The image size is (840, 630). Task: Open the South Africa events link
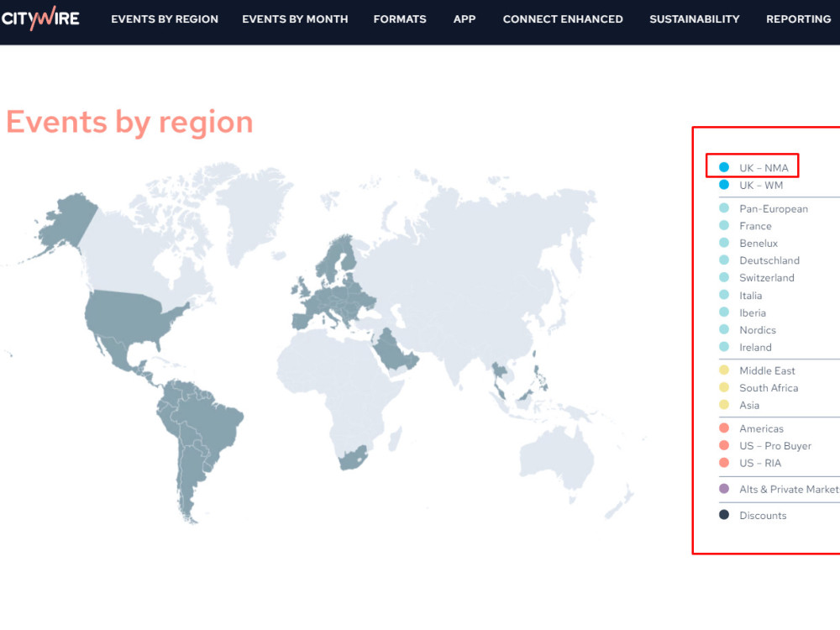pos(769,388)
